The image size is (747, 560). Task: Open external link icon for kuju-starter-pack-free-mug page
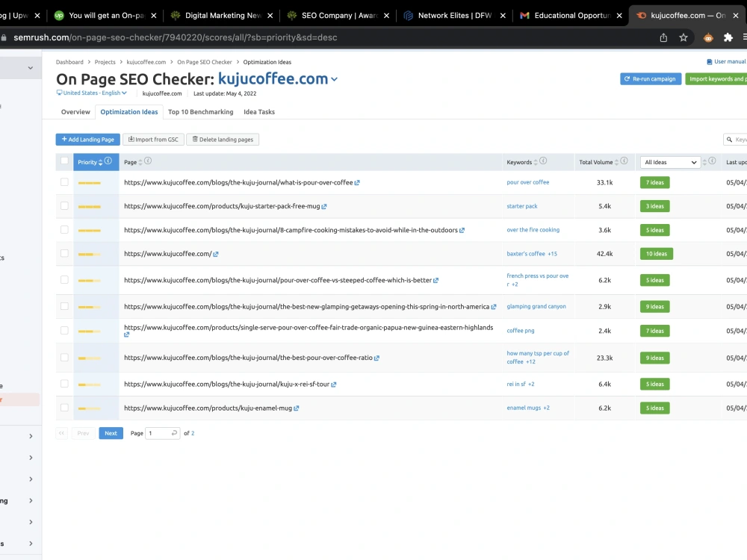point(324,207)
